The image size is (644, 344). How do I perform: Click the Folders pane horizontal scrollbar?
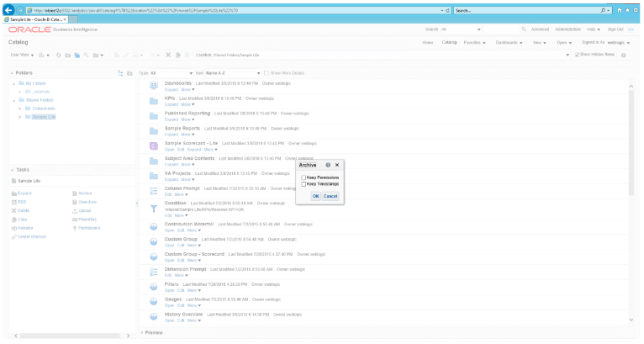[x=71, y=336]
